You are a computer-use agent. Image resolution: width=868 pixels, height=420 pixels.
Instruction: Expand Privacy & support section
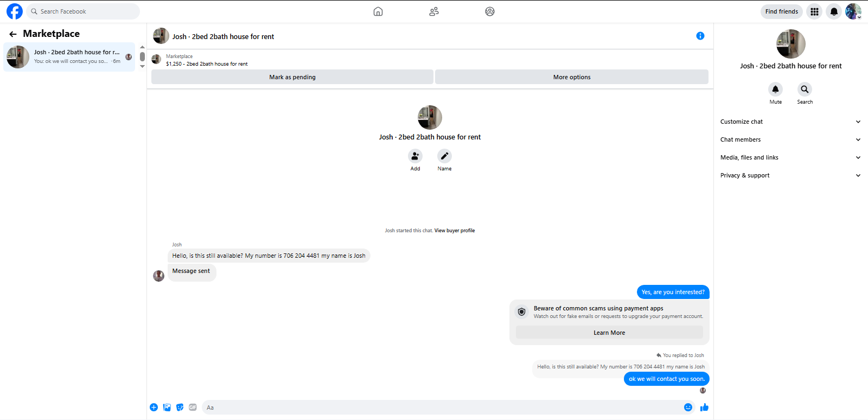(790, 175)
